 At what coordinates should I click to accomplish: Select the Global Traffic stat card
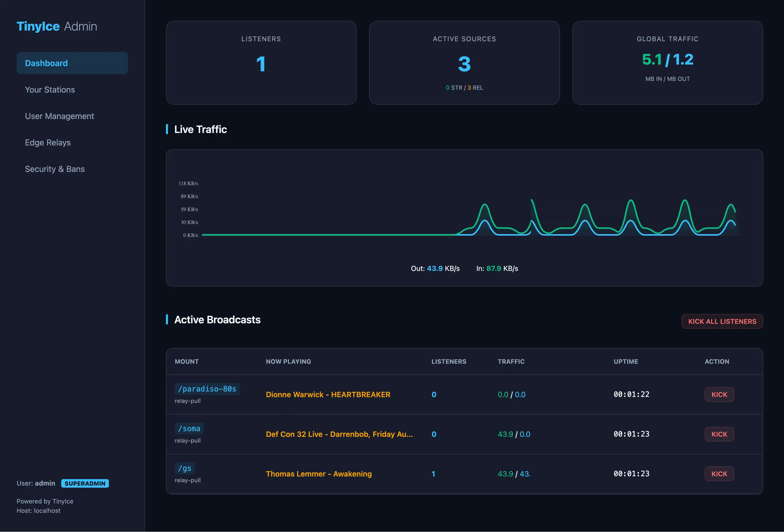[x=667, y=63]
